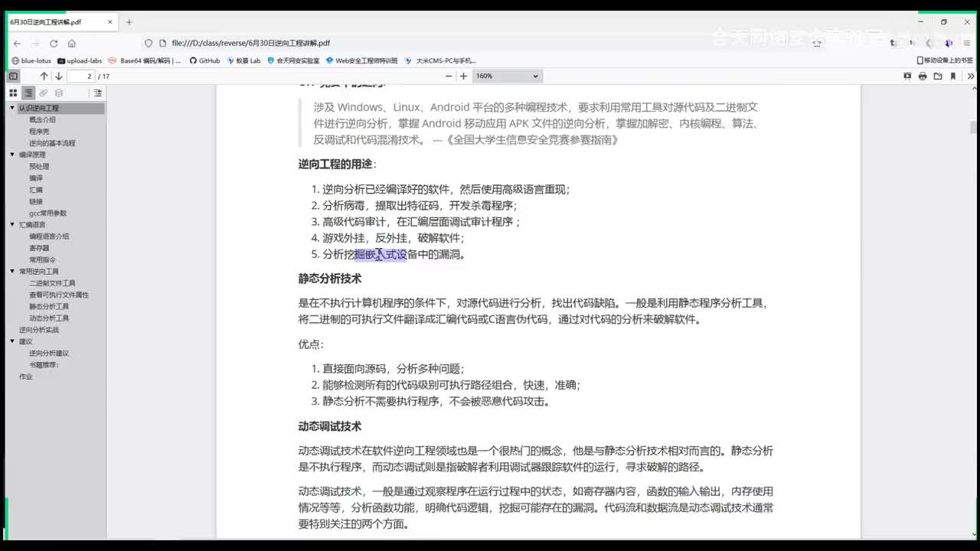Reload the current page
The width and height of the screenshot is (980, 551).
click(x=54, y=44)
